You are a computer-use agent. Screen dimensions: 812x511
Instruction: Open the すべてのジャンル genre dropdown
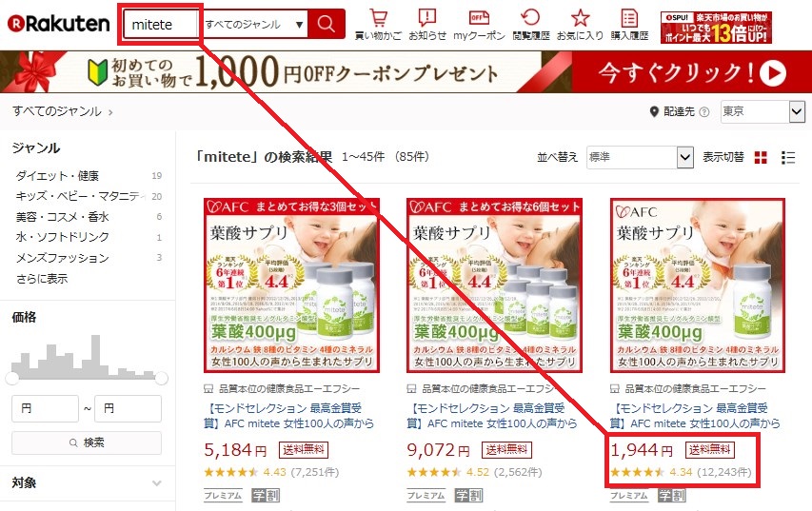[254, 25]
